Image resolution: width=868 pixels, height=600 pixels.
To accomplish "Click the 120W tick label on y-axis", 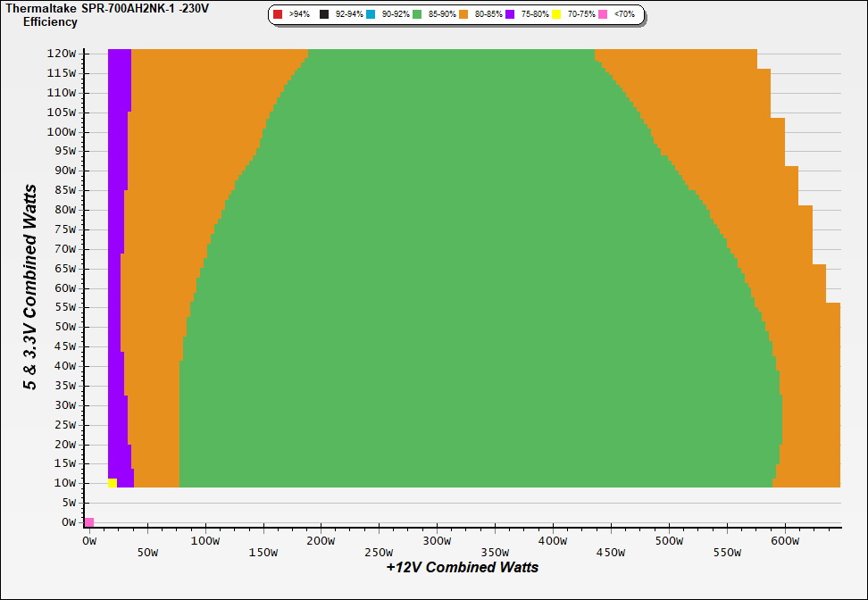I will 61,54.
